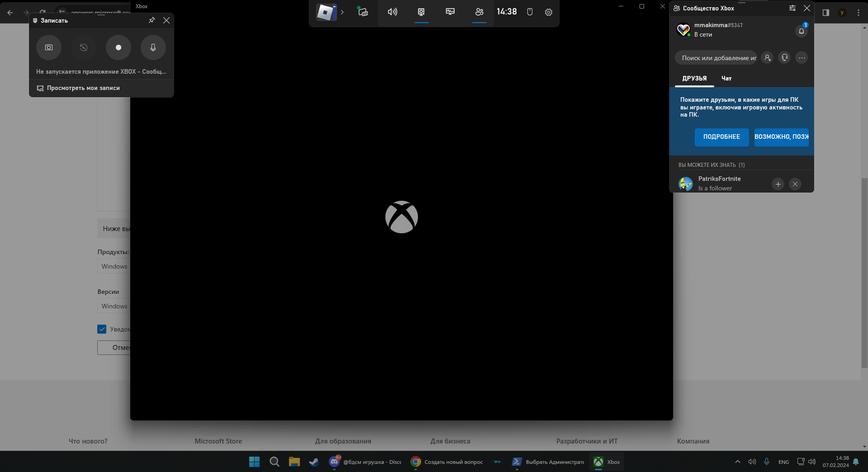This screenshot has width=868, height=472.
Task: Toggle the Performance widget in Game Bar
Action: (x=450, y=12)
